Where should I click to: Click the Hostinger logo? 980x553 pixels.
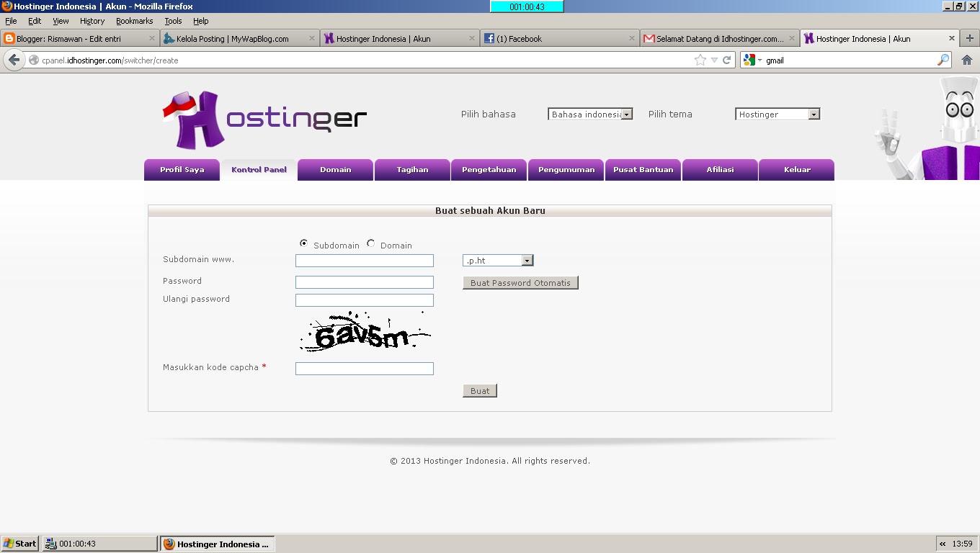click(x=264, y=119)
